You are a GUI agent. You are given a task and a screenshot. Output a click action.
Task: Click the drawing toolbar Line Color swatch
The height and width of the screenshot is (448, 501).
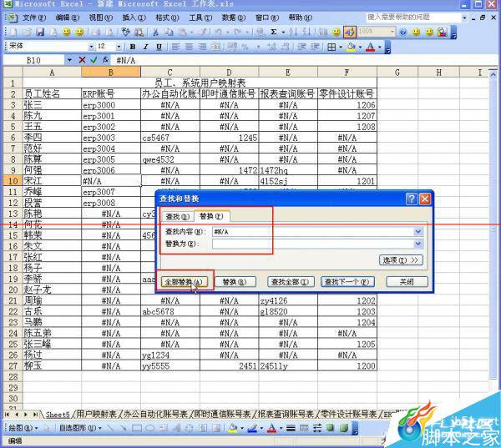tap(252, 428)
